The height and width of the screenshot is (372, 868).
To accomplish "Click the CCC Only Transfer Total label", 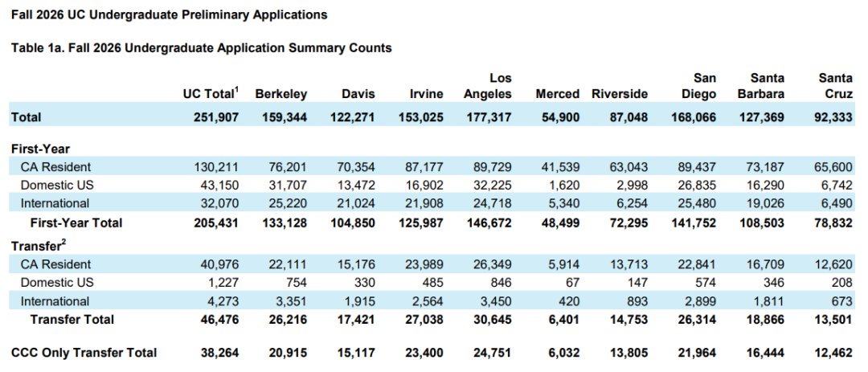I will click(84, 353).
